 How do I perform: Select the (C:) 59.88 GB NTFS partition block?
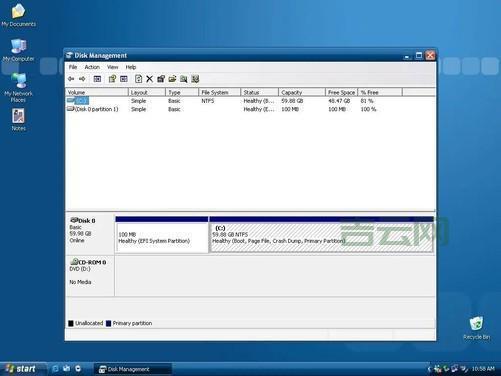tap(321, 235)
